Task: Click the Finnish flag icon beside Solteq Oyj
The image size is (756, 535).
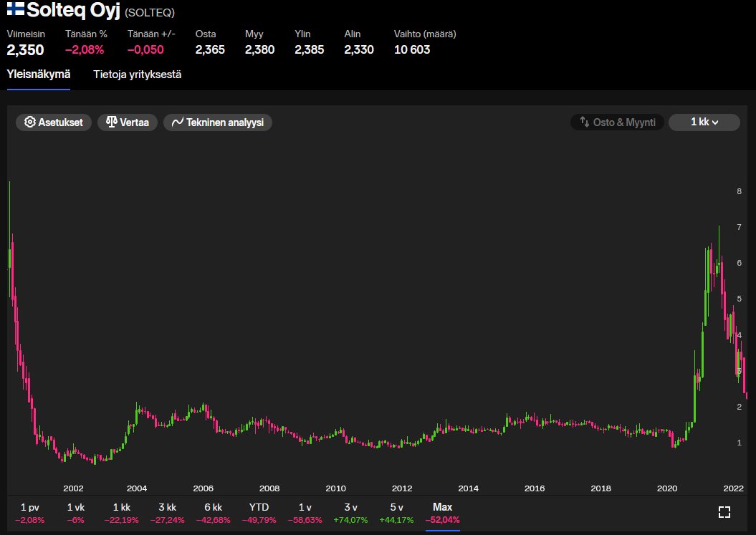Action: 16,9
